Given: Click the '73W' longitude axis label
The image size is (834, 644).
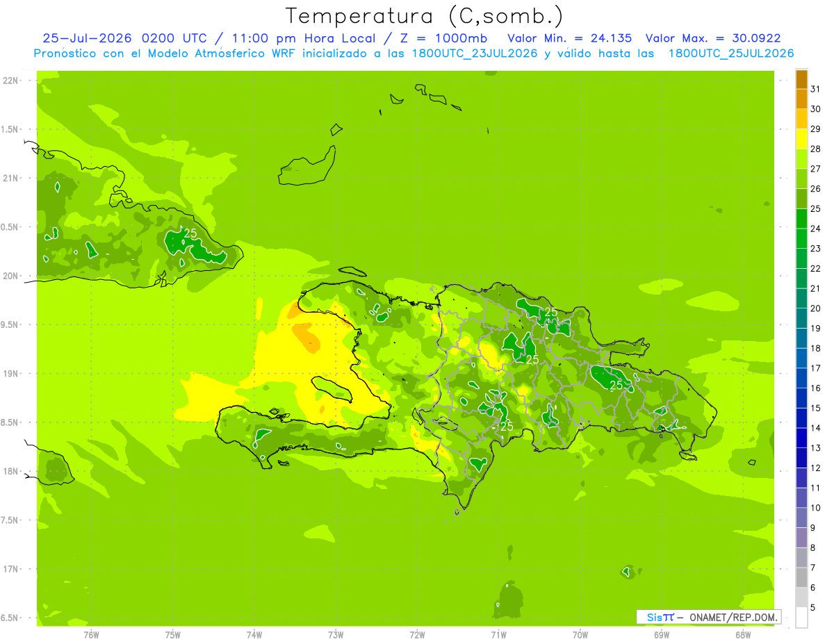Looking at the screenshot, I should pos(336,635).
